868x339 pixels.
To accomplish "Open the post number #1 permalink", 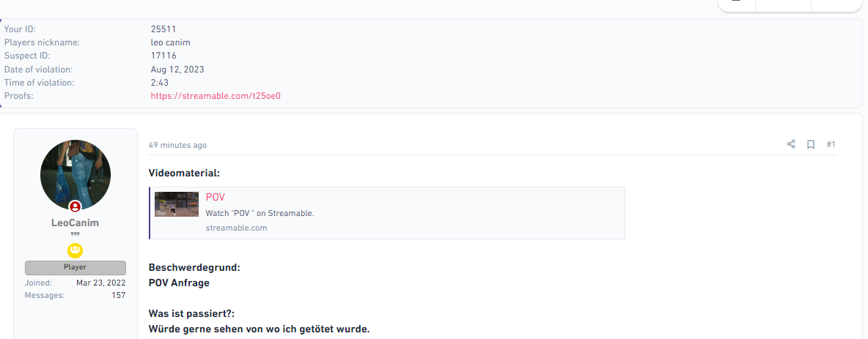I will (831, 144).
